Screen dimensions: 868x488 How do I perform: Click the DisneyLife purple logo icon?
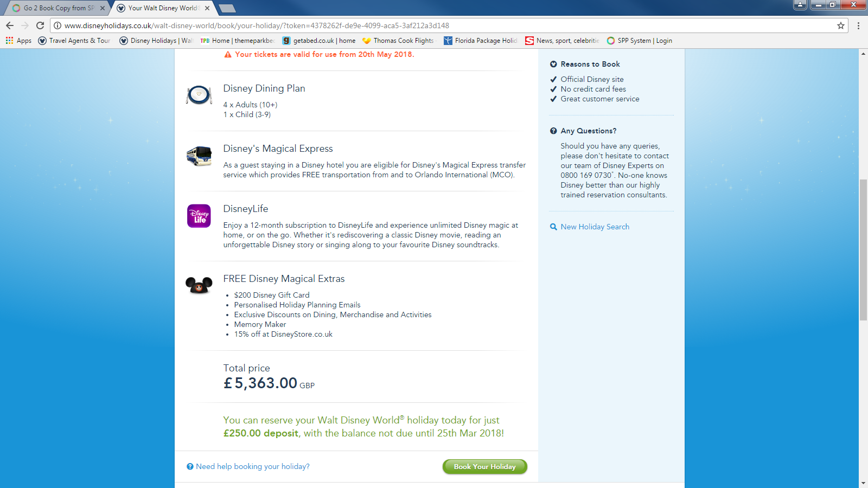[199, 216]
